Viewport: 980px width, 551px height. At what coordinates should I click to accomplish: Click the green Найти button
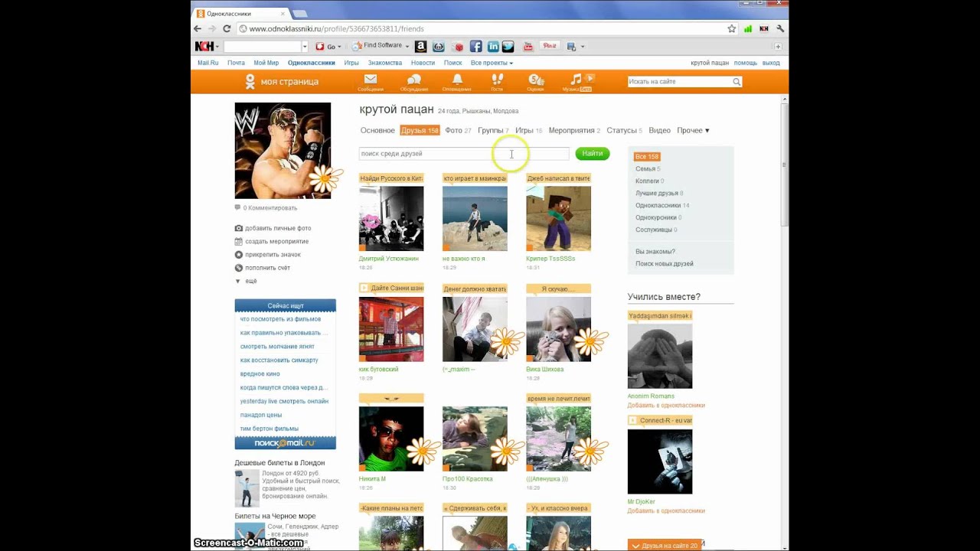(593, 154)
